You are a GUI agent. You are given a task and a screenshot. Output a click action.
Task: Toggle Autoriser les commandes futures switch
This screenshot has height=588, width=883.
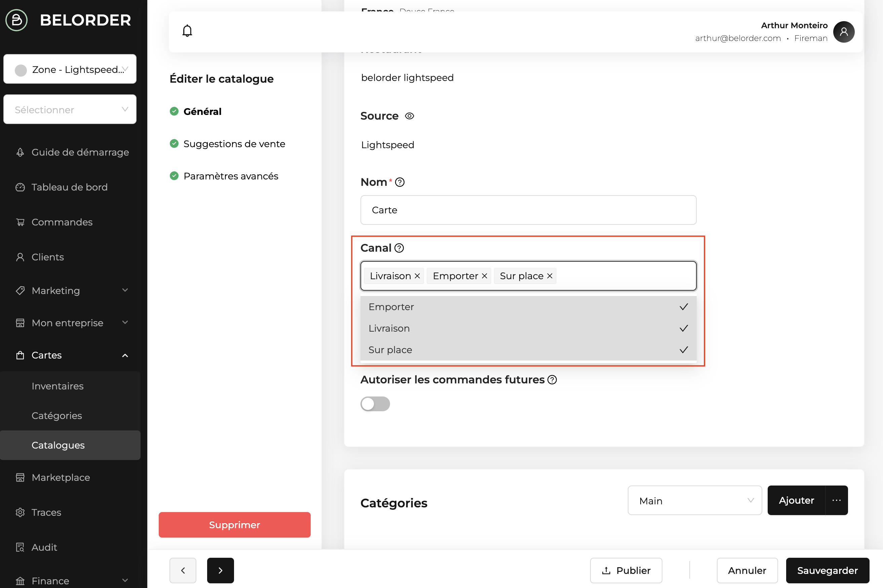pyautogui.click(x=375, y=404)
